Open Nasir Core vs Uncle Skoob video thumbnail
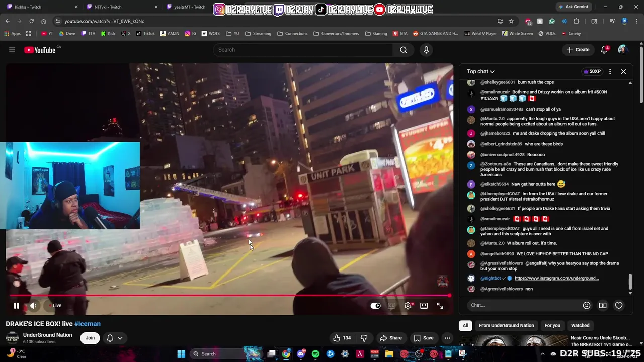The image size is (644, 362). point(513,341)
